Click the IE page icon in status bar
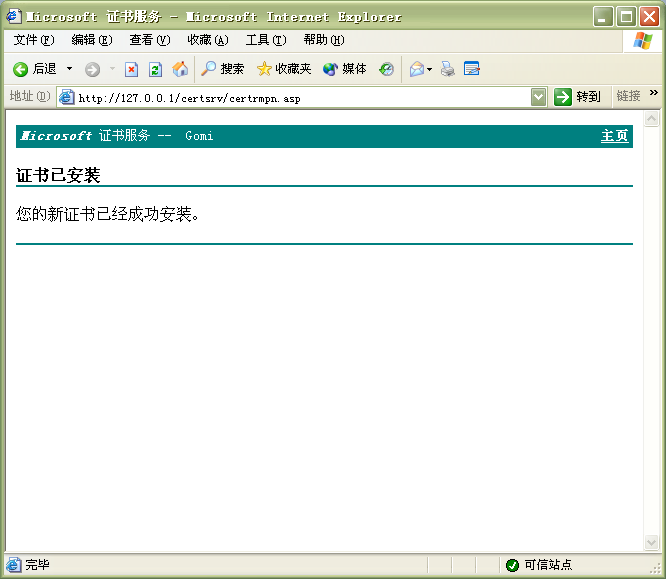Image resolution: width=666 pixels, height=579 pixels. click(14, 565)
